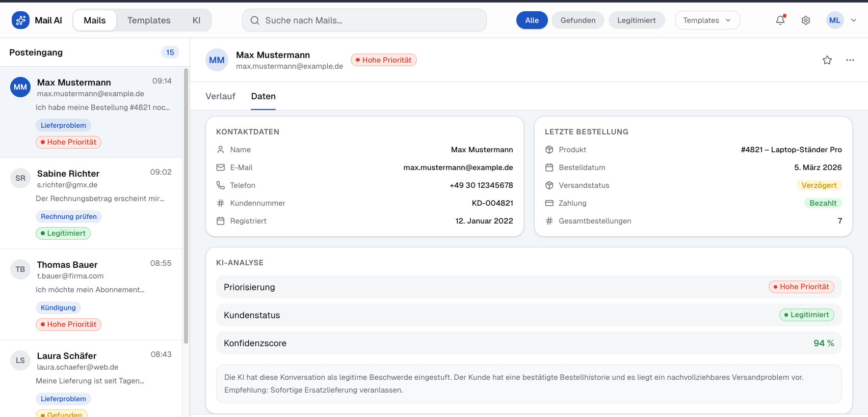Open settings via gear icon
868x417 pixels.
pos(805,20)
